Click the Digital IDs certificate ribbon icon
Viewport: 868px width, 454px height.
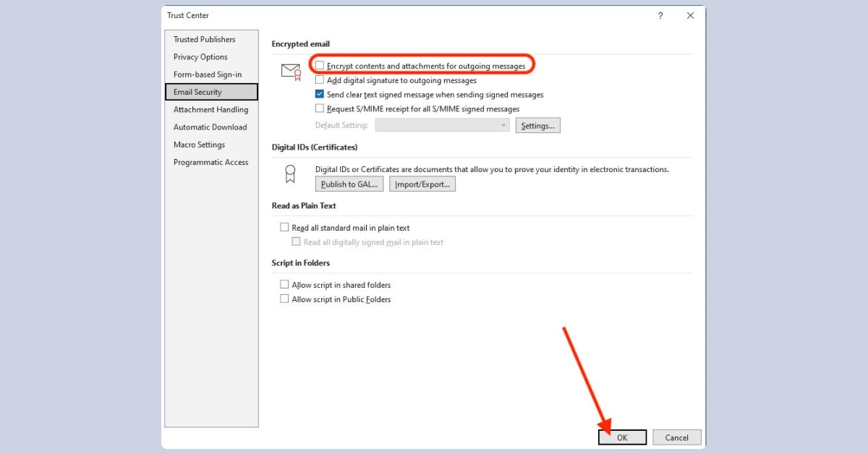tap(290, 174)
